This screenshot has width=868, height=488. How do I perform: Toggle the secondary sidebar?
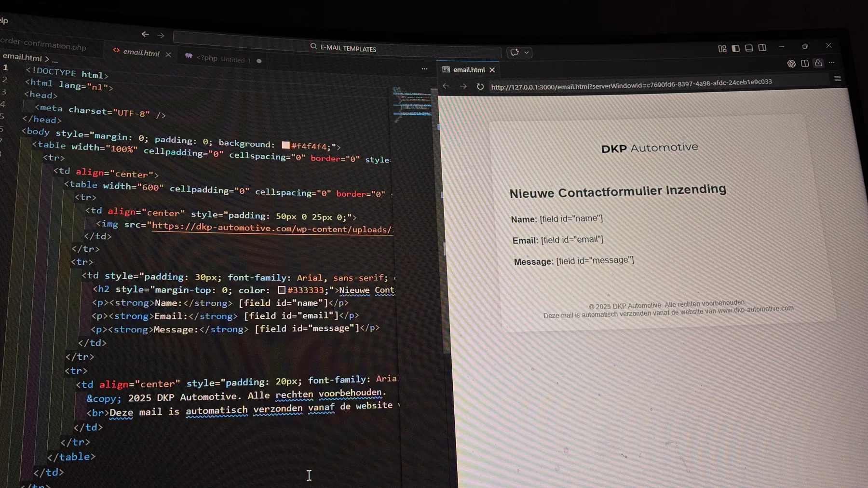(x=762, y=47)
